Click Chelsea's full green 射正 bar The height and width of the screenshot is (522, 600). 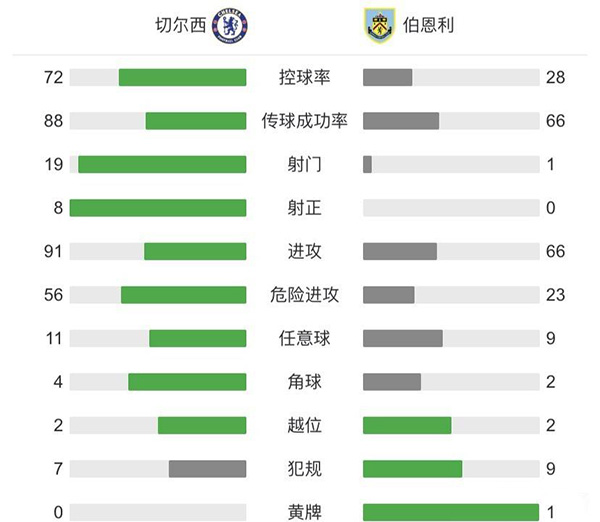coord(158,208)
